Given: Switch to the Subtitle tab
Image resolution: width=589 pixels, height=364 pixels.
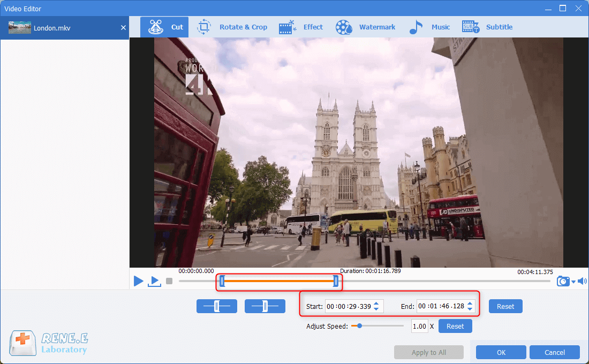Looking at the screenshot, I should coord(487,27).
